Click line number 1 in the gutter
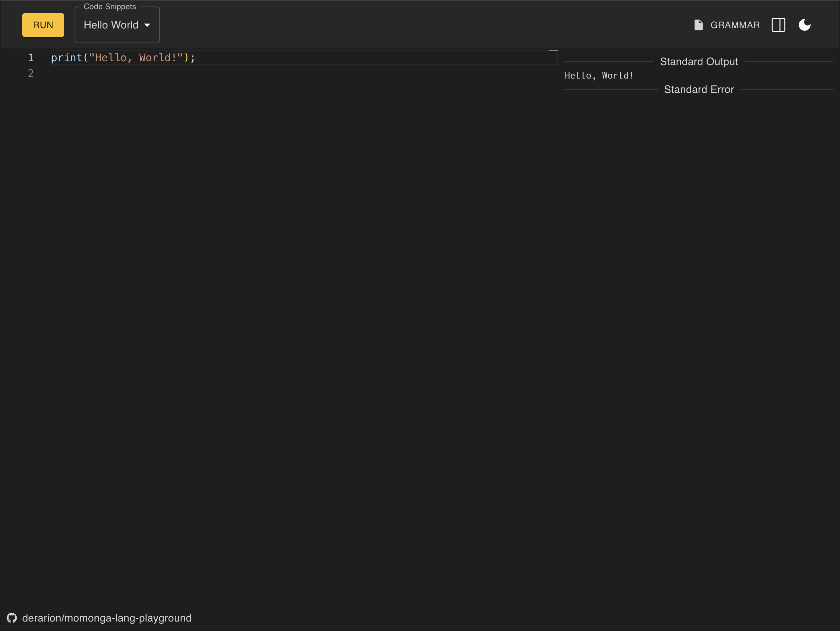 (x=31, y=58)
